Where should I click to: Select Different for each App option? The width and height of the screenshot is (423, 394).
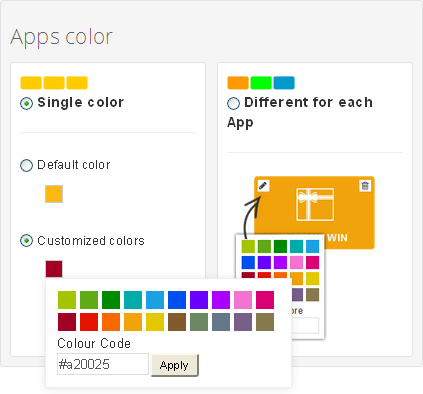pos(233,103)
